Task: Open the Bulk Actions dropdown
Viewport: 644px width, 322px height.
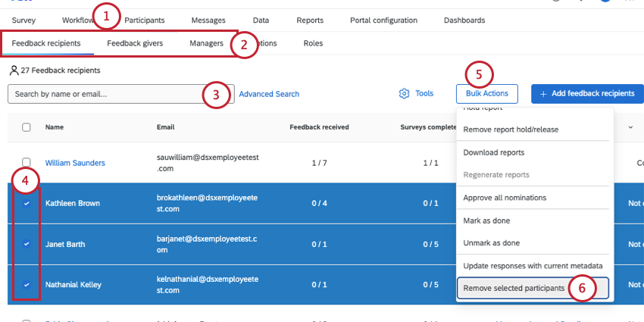Action: pos(486,94)
